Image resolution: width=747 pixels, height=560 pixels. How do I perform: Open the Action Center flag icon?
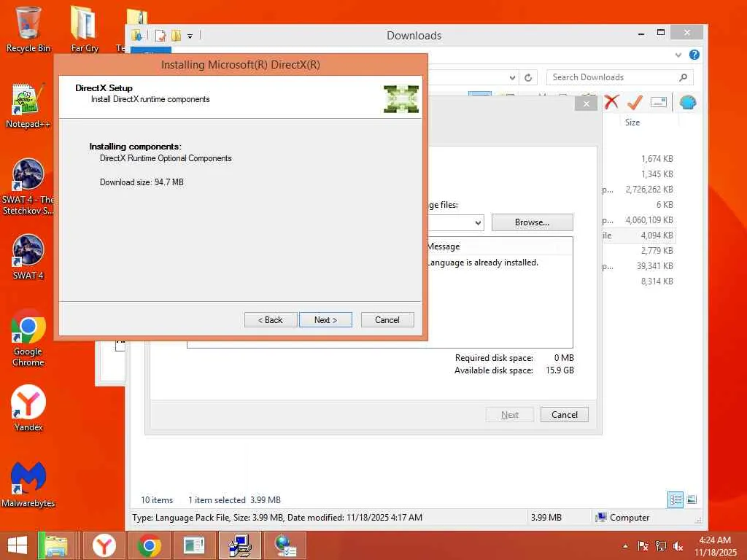point(643,546)
